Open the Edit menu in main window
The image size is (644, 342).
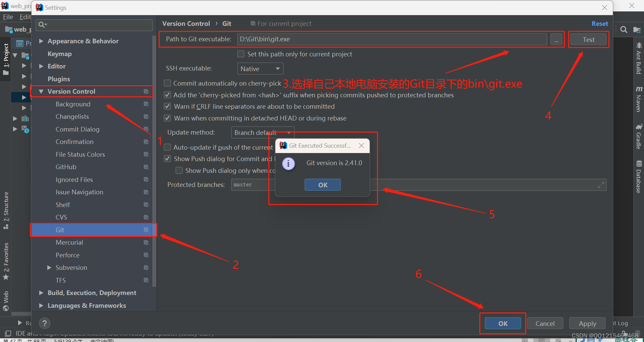point(25,17)
